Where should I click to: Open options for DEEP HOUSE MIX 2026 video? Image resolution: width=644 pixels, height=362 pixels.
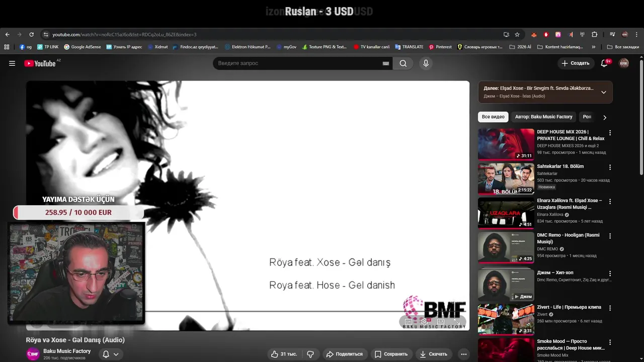click(610, 133)
